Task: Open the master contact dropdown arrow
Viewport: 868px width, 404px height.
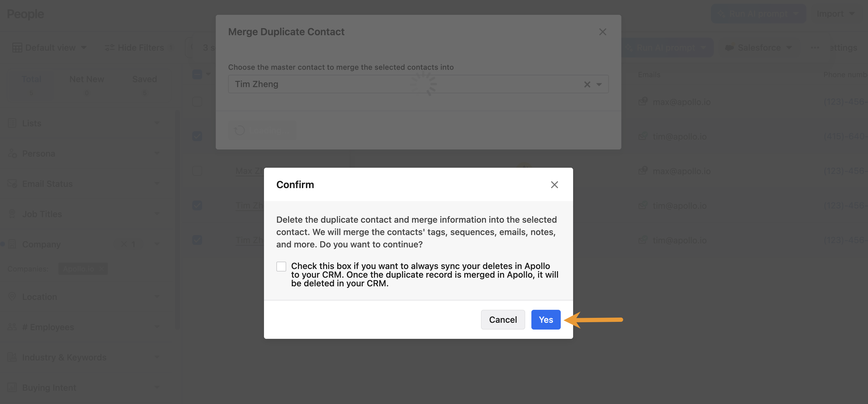Action: [x=599, y=84]
